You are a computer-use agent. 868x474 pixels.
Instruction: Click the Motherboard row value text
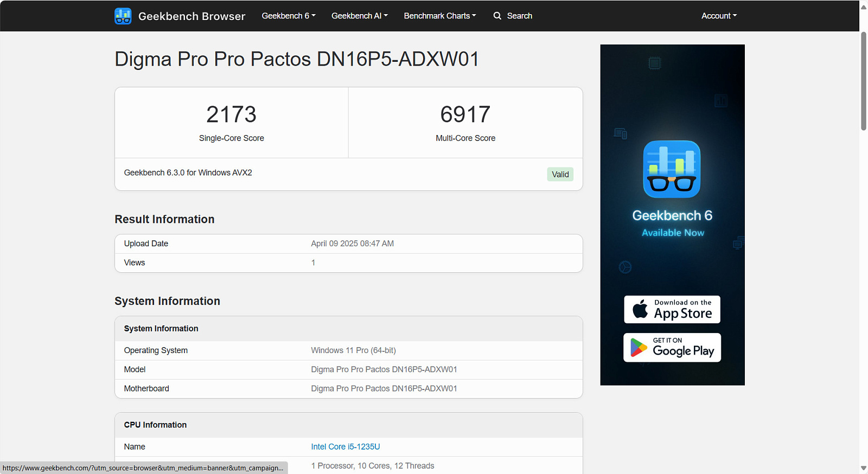point(384,388)
